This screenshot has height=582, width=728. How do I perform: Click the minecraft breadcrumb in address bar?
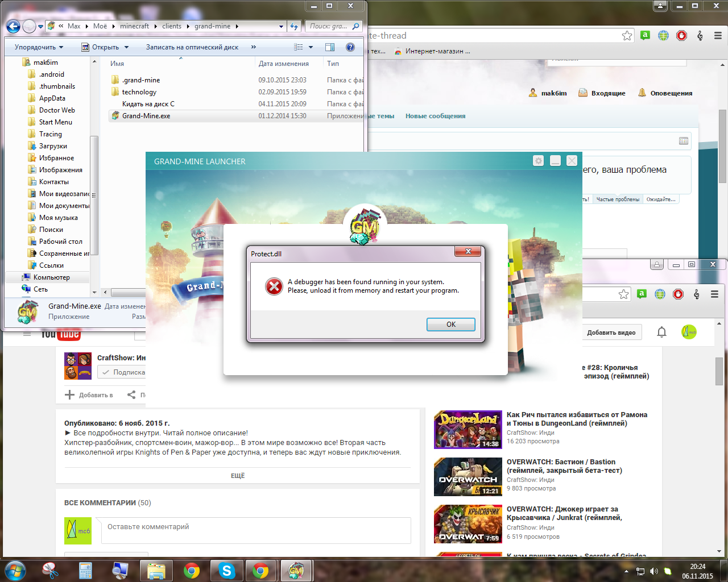[x=134, y=26]
